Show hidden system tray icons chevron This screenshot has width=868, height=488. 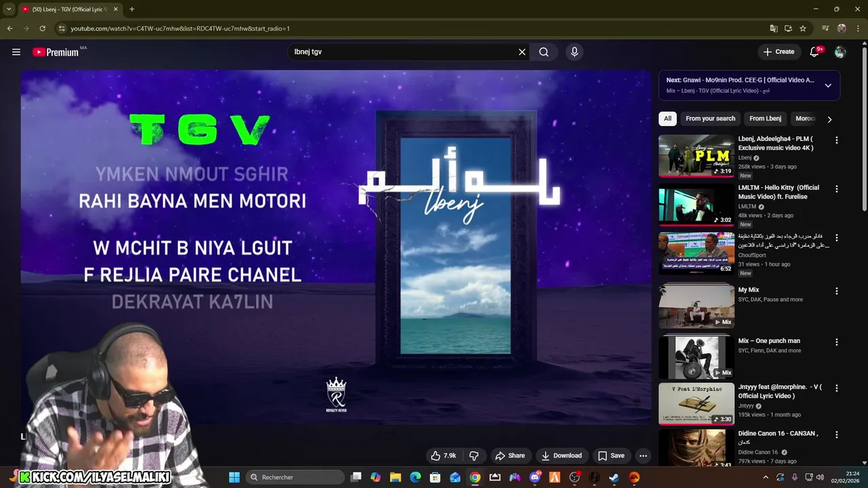click(766, 477)
